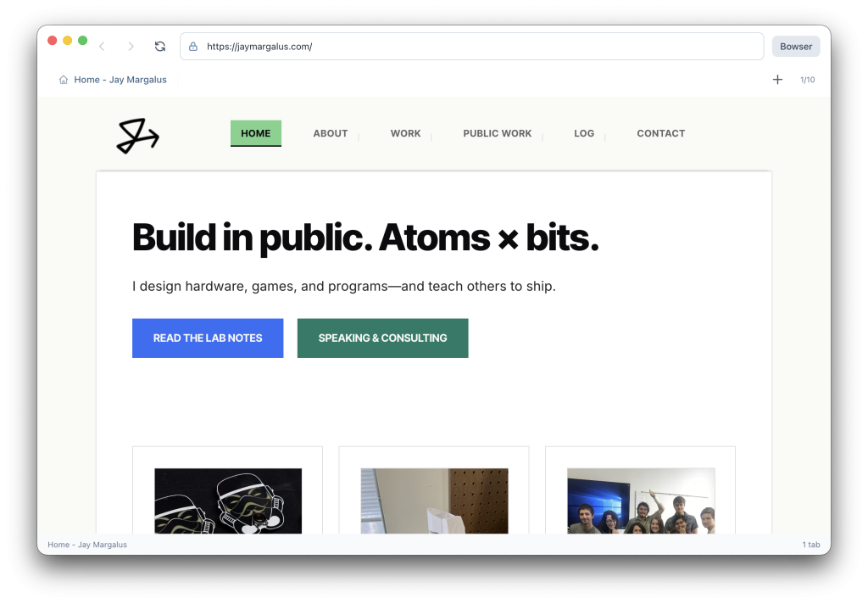
Task: Open the group photo thumbnail
Action: coord(640,501)
